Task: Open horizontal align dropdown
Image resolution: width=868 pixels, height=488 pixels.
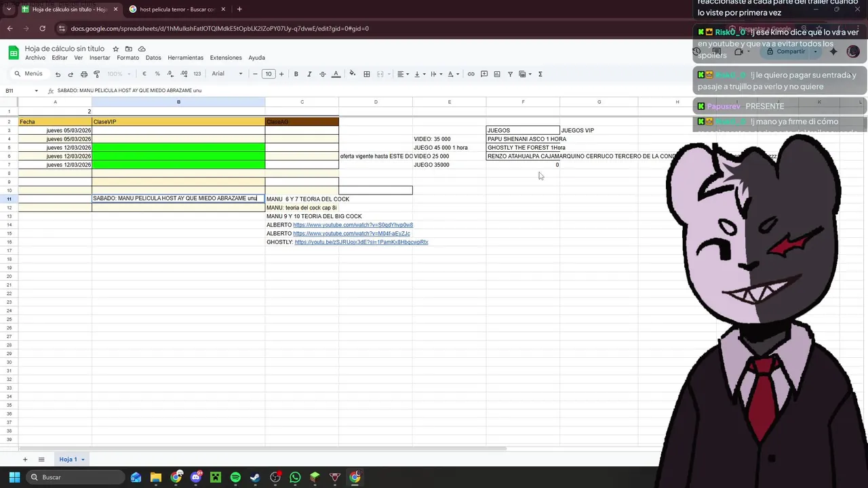Action: 403,74
